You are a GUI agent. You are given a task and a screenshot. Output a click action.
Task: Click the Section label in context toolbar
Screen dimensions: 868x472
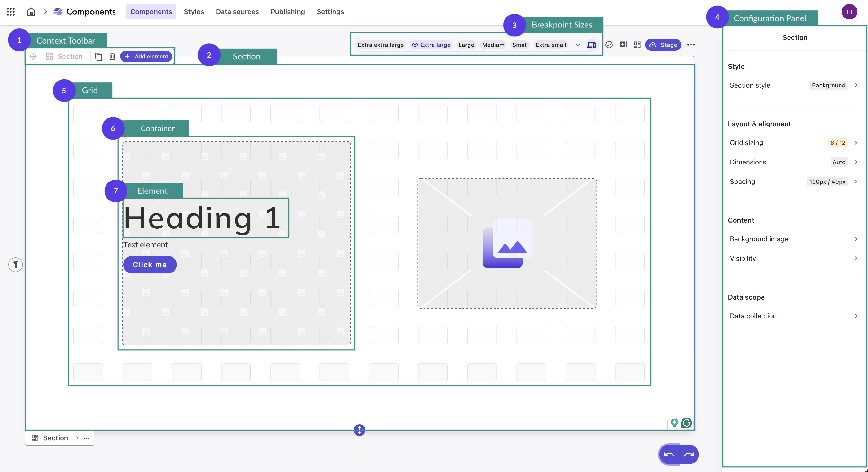point(70,56)
